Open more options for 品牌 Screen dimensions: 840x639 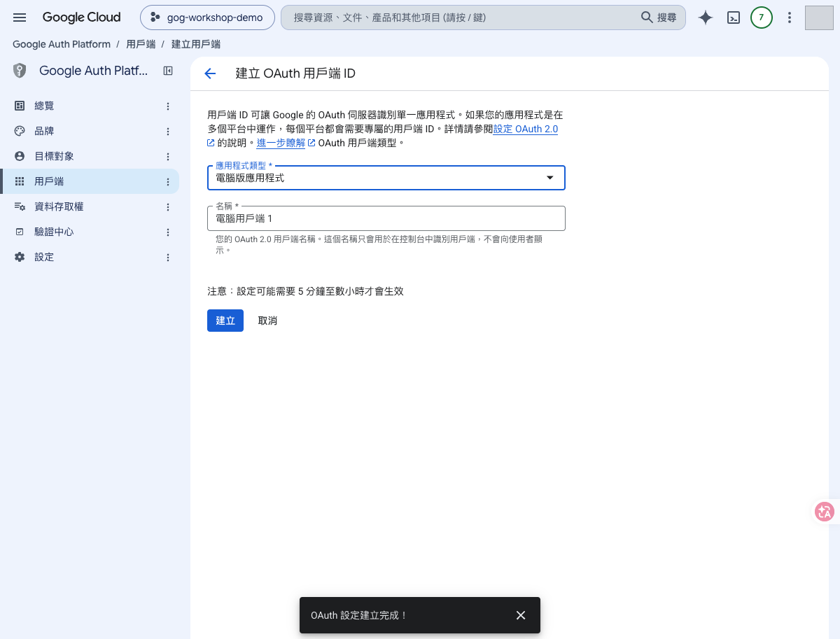coord(168,131)
